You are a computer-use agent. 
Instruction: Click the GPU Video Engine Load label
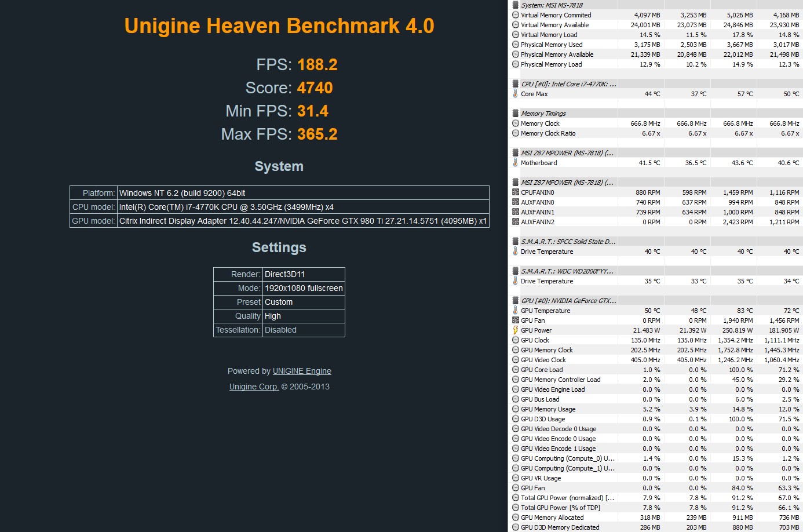click(x=553, y=389)
